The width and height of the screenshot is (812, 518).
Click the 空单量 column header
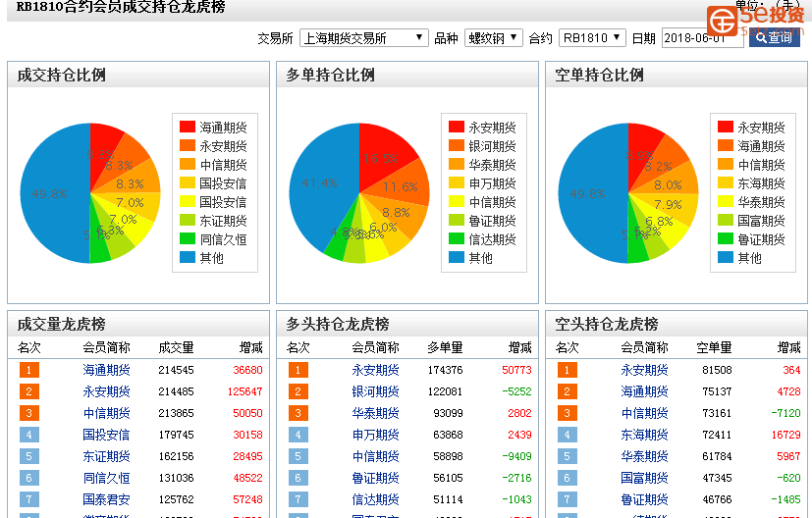[x=714, y=347]
